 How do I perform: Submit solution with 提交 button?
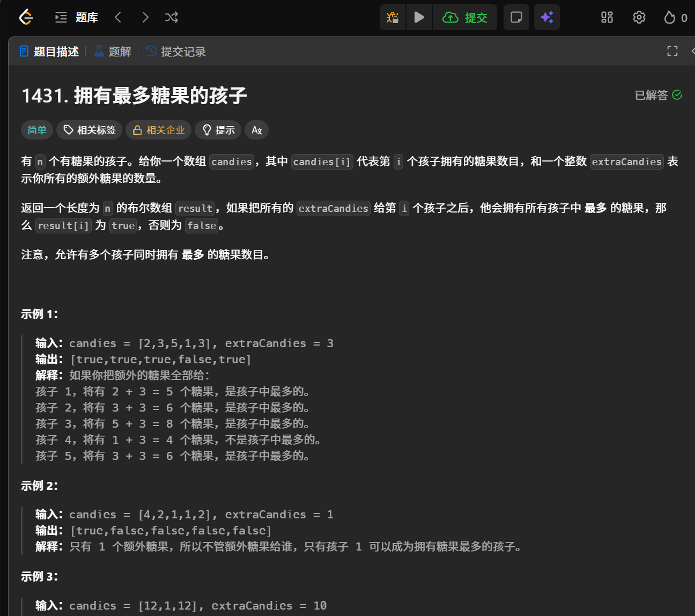pos(465,17)
